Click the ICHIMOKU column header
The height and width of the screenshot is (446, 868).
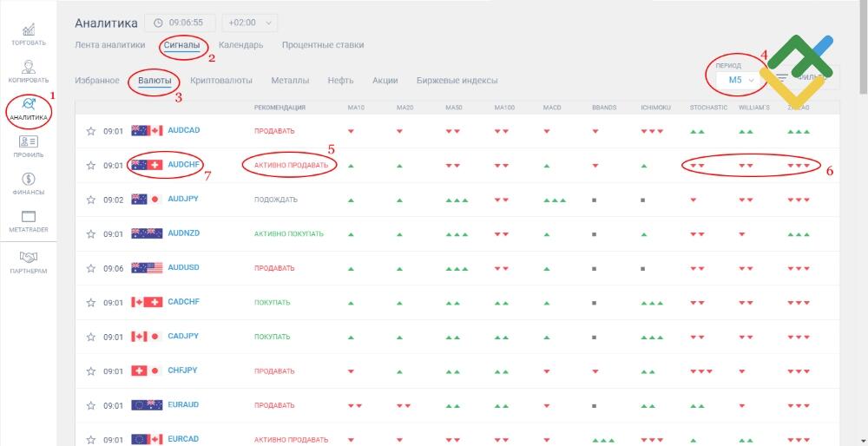coord(655,108)
